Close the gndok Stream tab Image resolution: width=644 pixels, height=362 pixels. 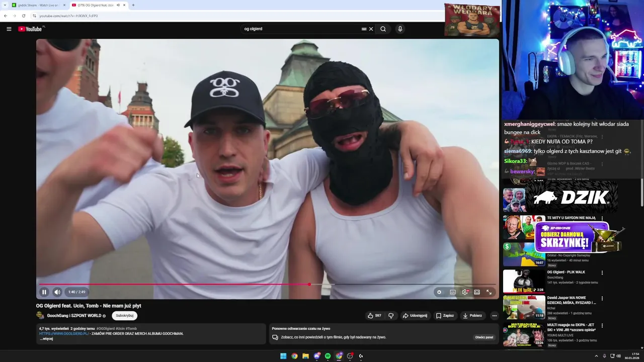click(64, 5)
